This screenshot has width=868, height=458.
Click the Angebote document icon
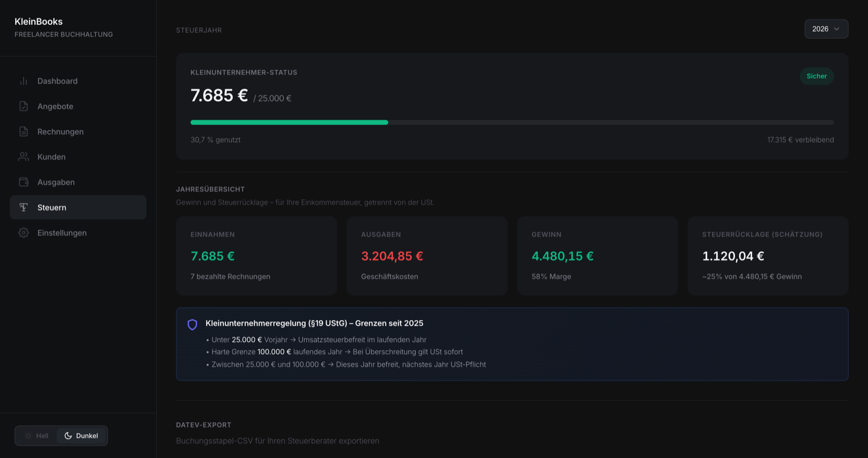point(24,106)
